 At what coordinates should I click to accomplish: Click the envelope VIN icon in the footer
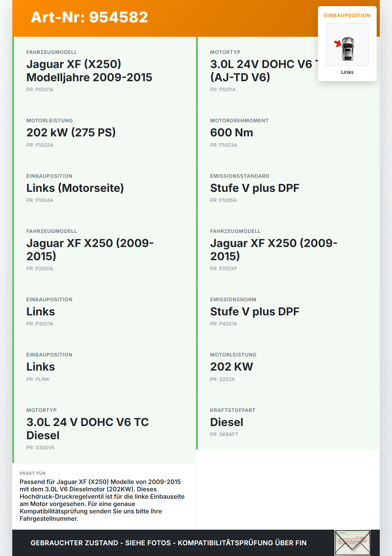352,543
